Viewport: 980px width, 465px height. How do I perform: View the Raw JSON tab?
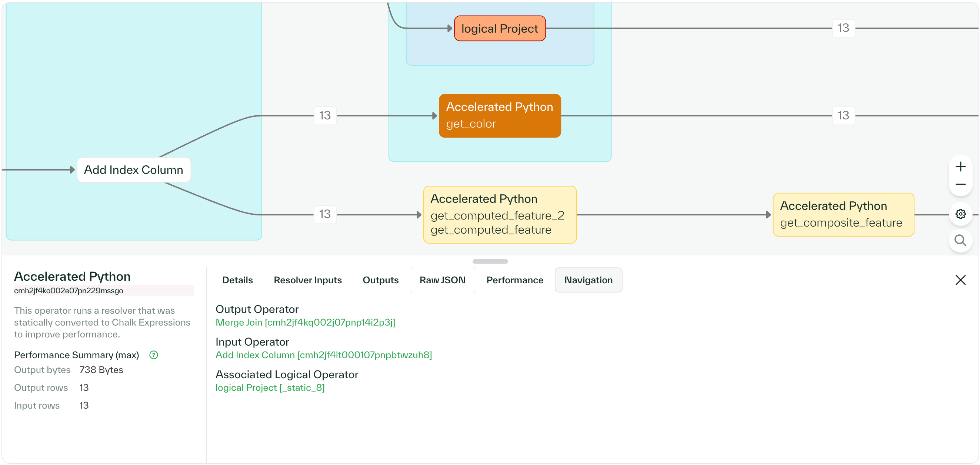point(443,280)
